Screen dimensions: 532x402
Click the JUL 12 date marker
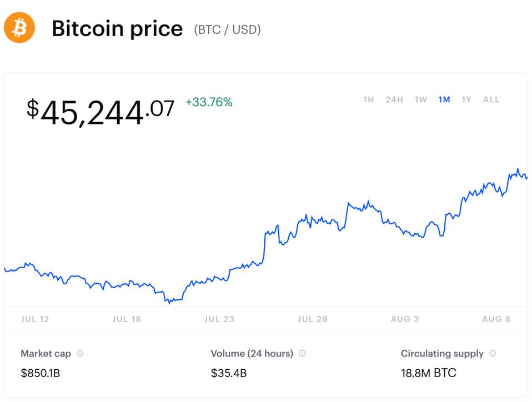pos(35,319)
